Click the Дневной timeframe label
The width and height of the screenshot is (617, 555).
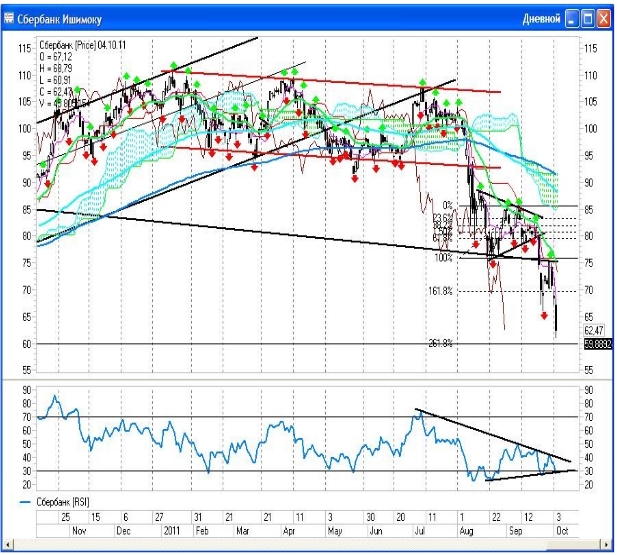point(540,18)
